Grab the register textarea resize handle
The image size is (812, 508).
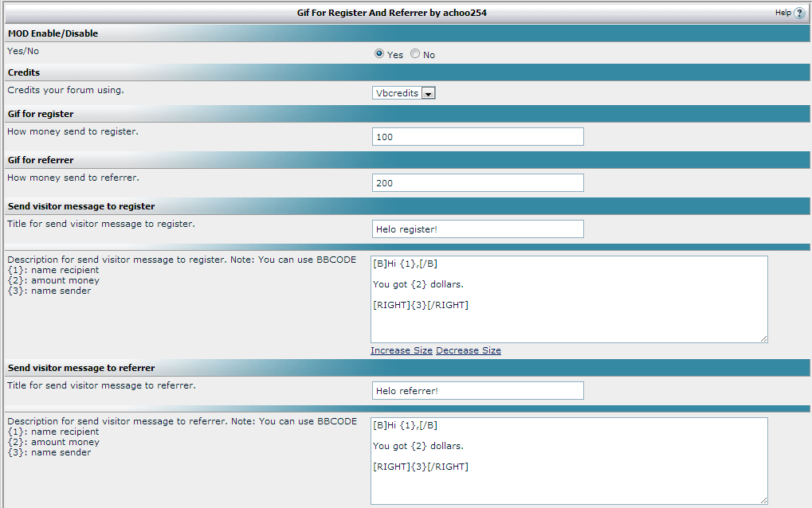[763, 338]
